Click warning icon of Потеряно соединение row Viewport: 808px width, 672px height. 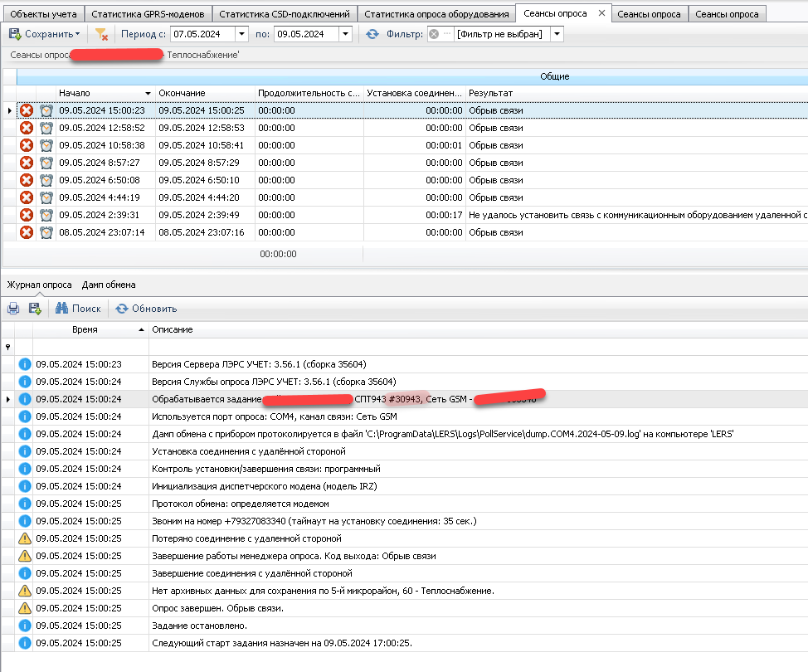click(25, 538)
